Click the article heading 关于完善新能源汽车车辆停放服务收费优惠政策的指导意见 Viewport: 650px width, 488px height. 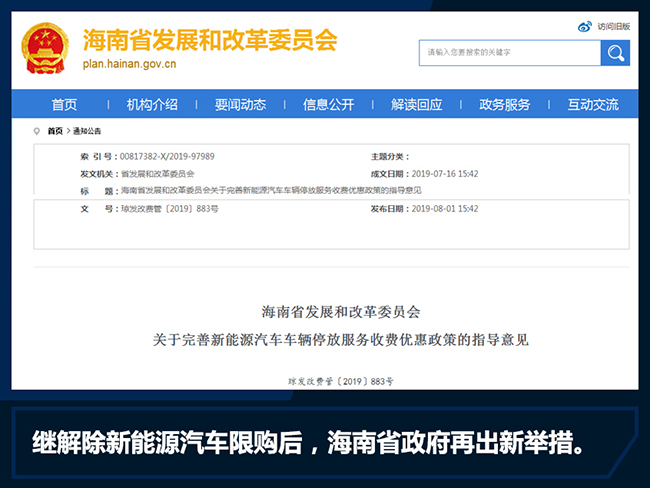(x=341, y=340)
